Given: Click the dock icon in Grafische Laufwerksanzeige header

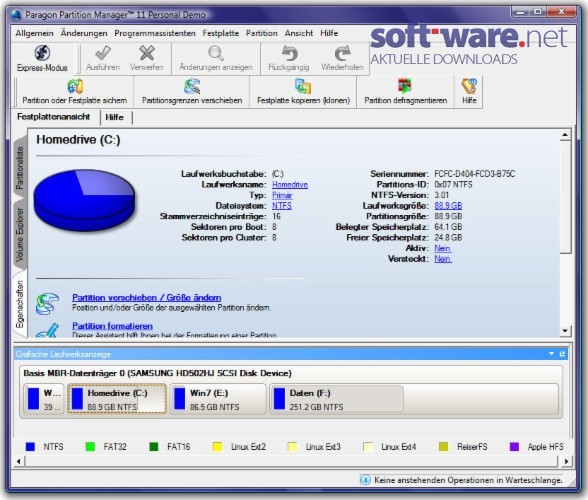Looking at the screenshot, I should coord(562,354).
